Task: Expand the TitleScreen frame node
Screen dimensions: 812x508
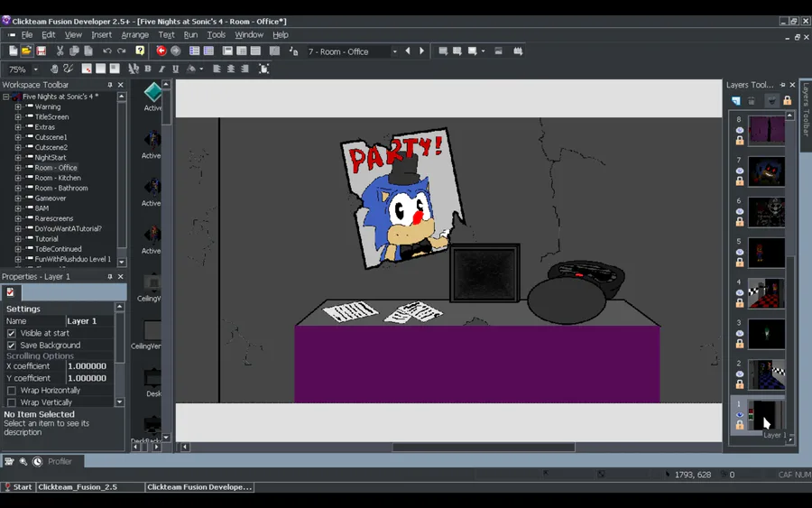Action: coord(18,117)
